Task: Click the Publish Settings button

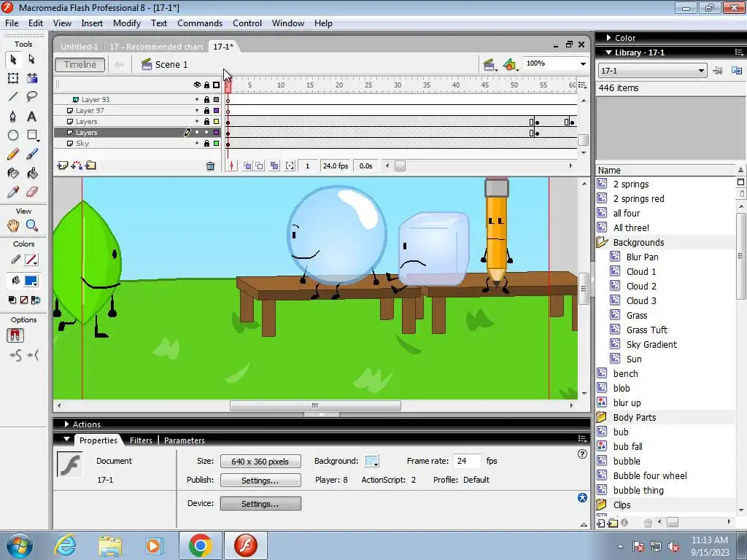Action: (260, 480)
